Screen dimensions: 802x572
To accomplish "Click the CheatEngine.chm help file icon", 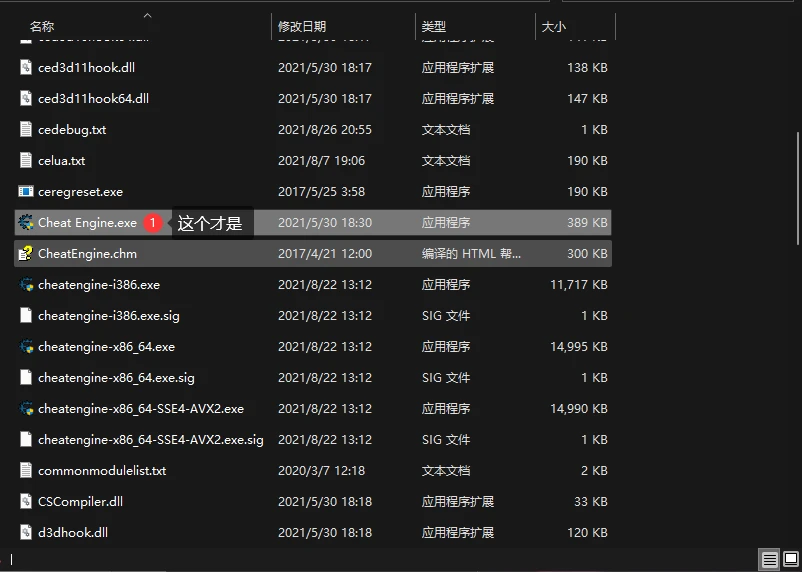I will 26,253.
